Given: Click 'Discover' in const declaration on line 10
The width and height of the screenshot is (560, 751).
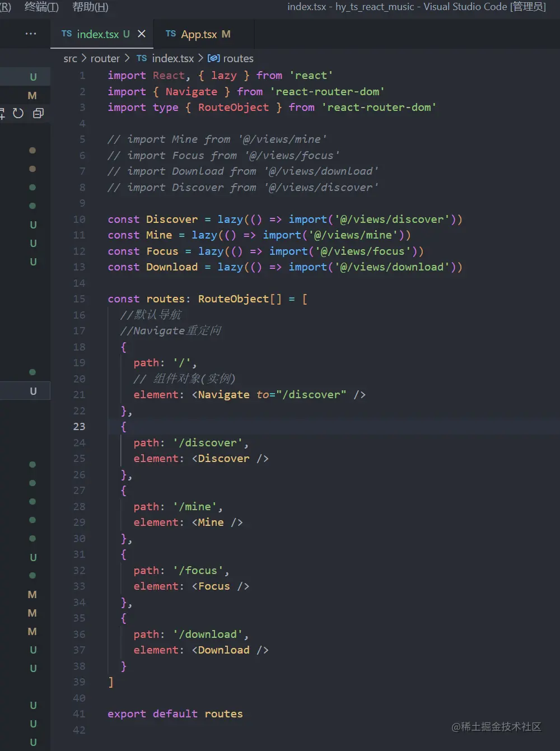Looking at the screenshot, I should pyautogui.click(x=172, y=220).
